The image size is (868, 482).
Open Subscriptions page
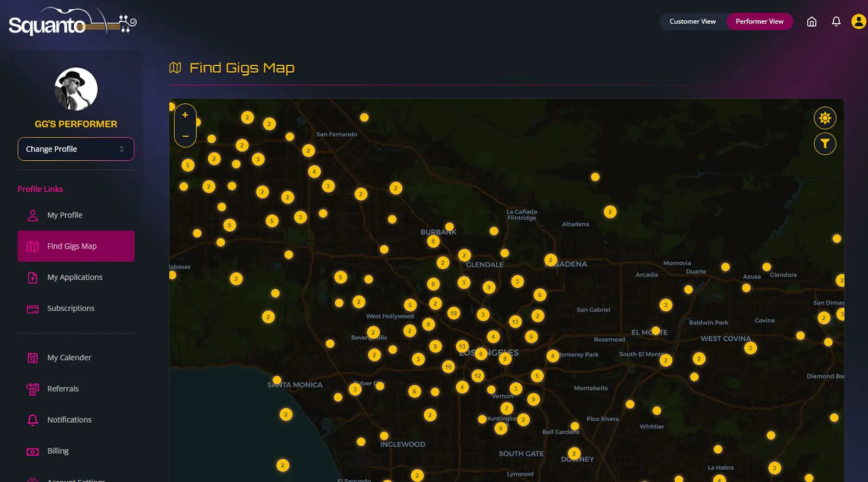[76, 308]
